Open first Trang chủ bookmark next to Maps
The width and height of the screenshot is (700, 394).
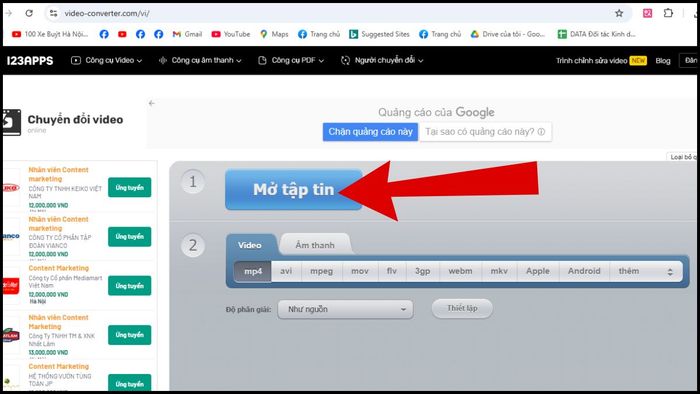[319, 34]
